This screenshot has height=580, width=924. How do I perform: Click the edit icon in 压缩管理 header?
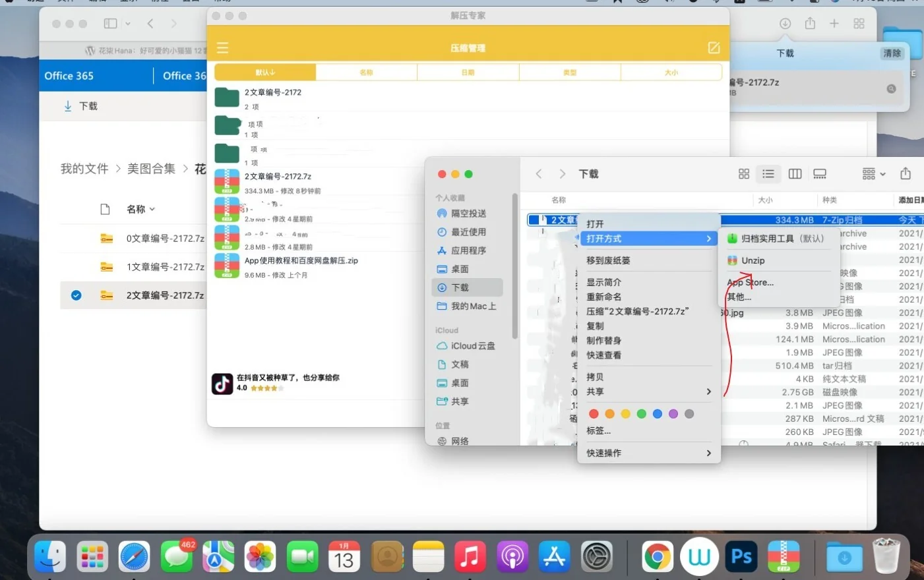point(714,48)
